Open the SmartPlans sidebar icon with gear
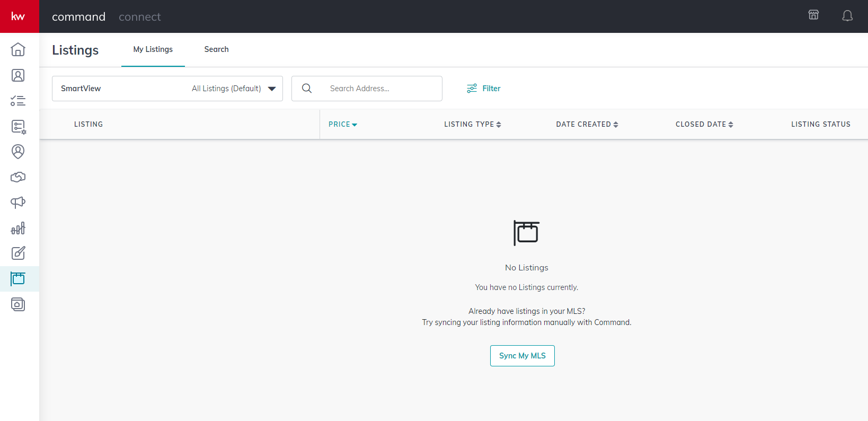 point(19,127)
